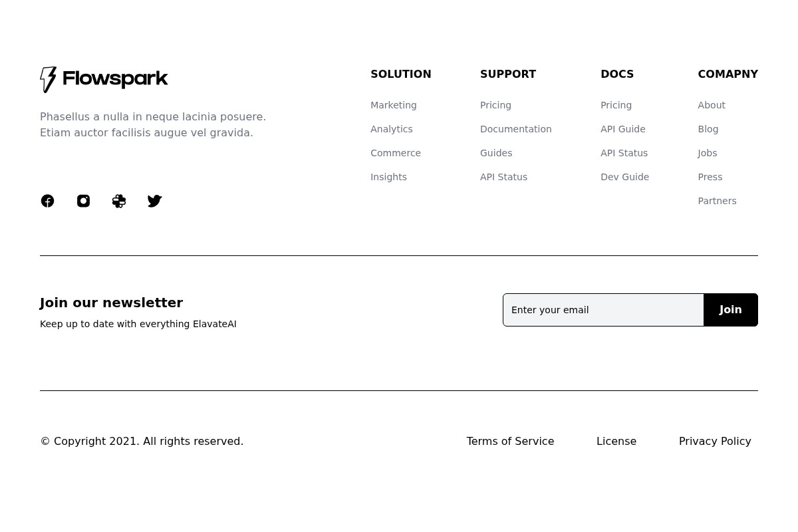The height and width of the screenshot is (532, 798).
Task: Open Flowspark's Facebook page icon
Action: (47, 200)
